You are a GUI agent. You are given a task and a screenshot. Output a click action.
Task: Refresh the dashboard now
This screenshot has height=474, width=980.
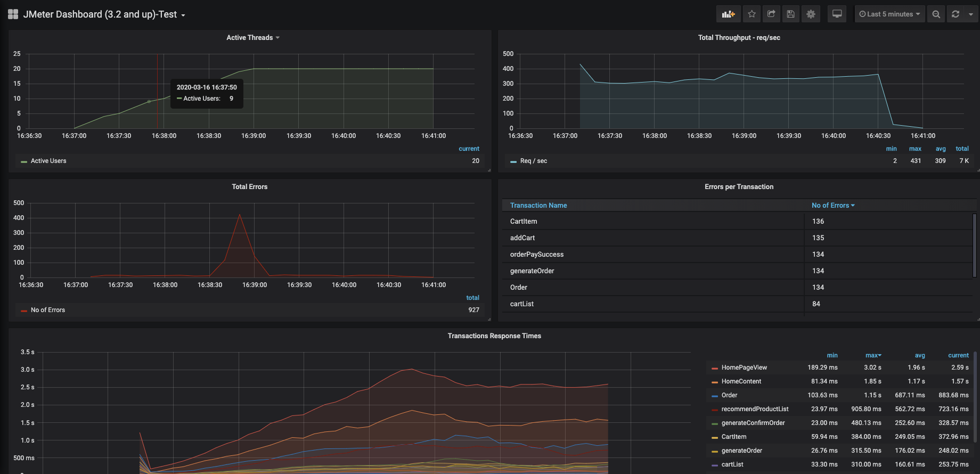pos(956,14)
